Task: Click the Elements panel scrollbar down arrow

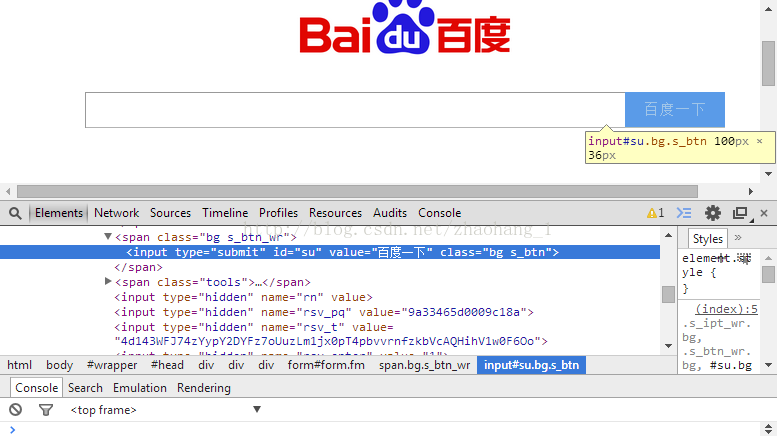Action: (668, 346)
